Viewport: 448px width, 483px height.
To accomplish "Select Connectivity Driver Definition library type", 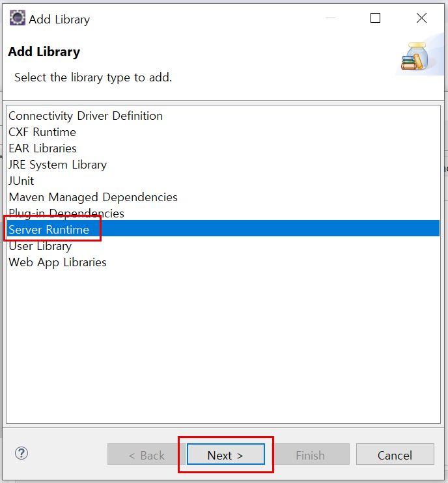I will point(86,116).
